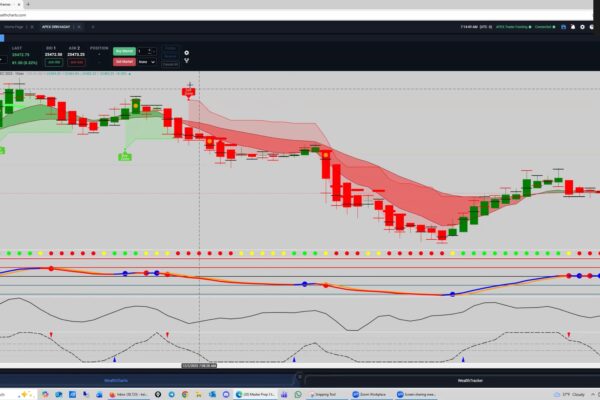Screen dimensions: 600x400
Task: Click the green Buy Market button
Action: point(125,49)
